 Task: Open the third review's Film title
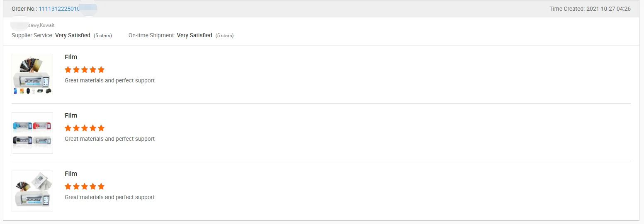click(x=71, y=174)
